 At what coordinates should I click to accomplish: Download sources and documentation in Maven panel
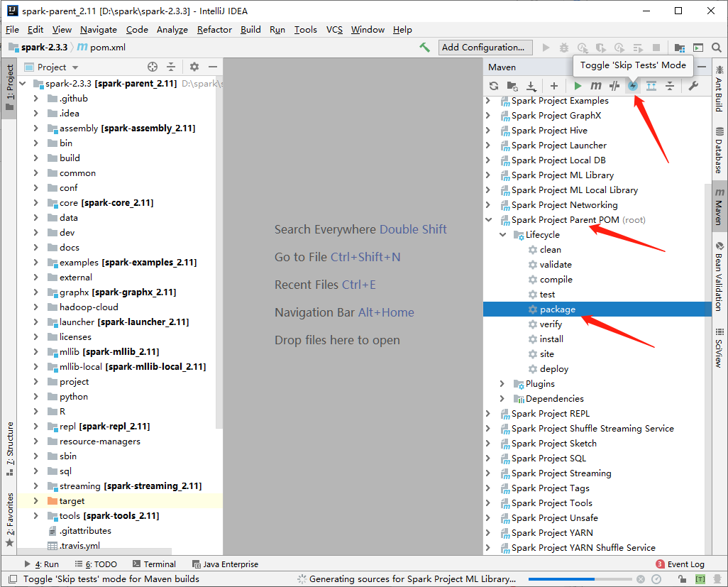pyautogui.click(x=530, y=85)
